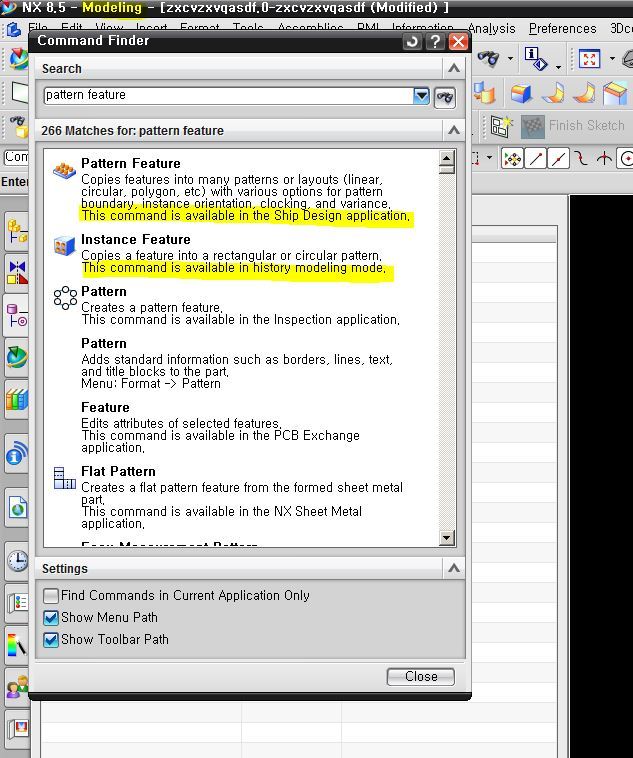Click the 'Pattern Feature' result title
The height and width of the screenshot is (758, 633).
(131, 163)
